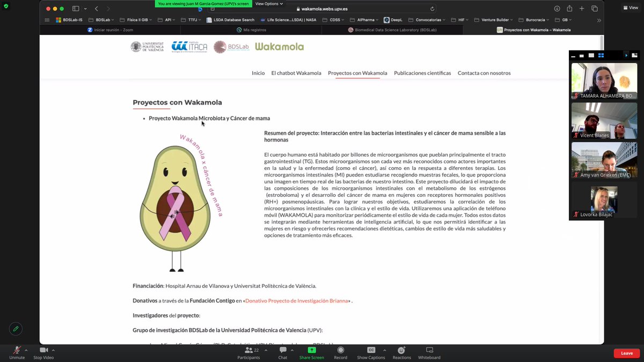Select Amy van Grieken video thumbnail

[604, 160]
